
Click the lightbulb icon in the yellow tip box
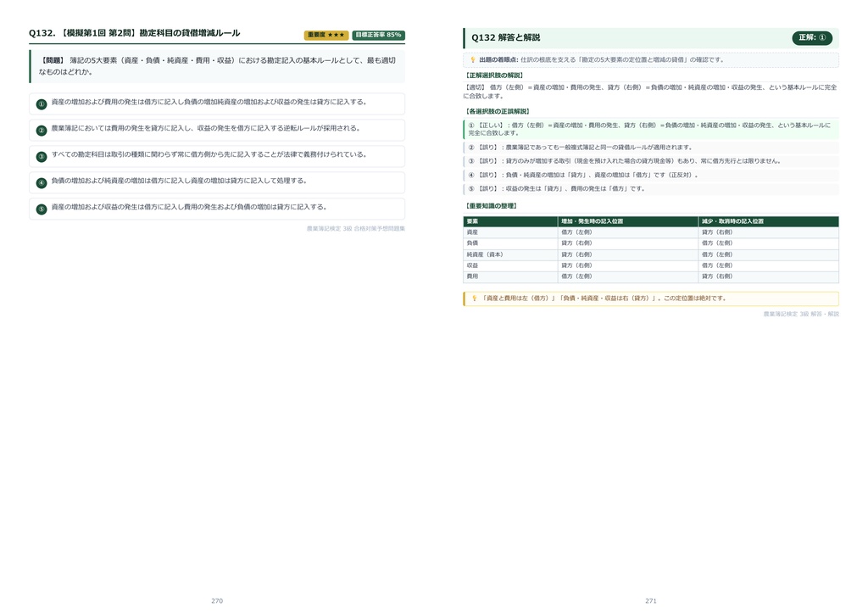(474, 299)
